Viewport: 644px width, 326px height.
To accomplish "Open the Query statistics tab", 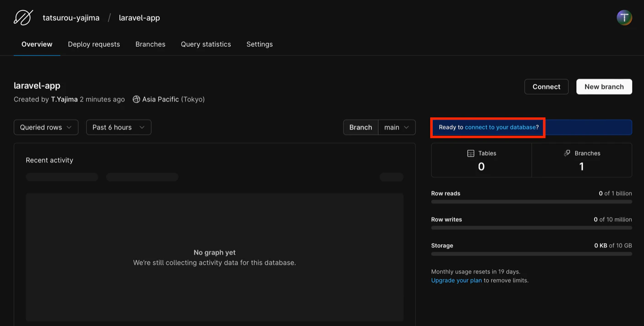I will [x=206, y=44].
